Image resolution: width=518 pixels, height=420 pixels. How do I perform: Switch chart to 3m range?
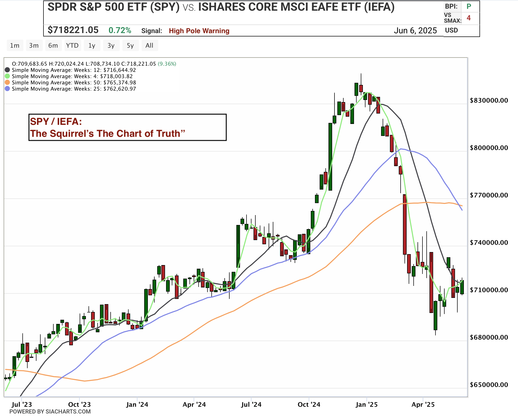coord(34,46)
